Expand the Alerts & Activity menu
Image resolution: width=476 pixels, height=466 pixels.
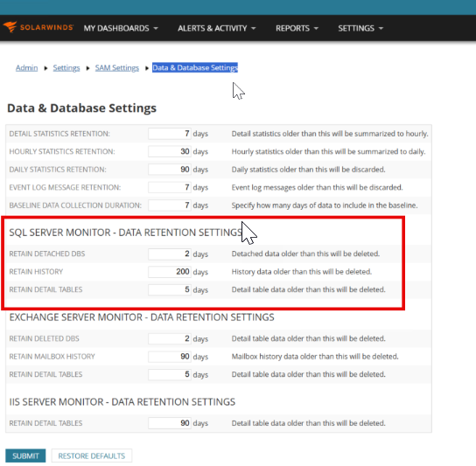click(x=217, y=28)
